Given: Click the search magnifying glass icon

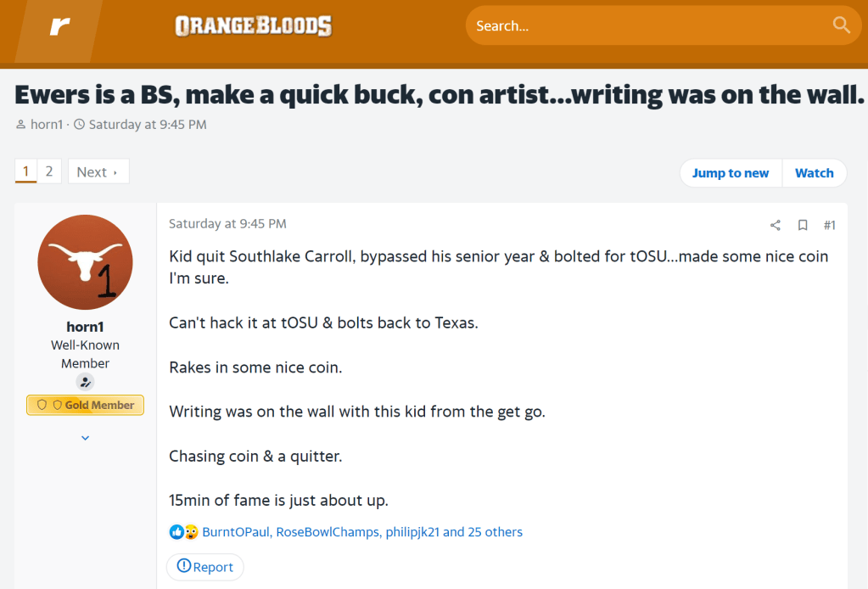Looking at the screenshot, I should tap(841, 25).
